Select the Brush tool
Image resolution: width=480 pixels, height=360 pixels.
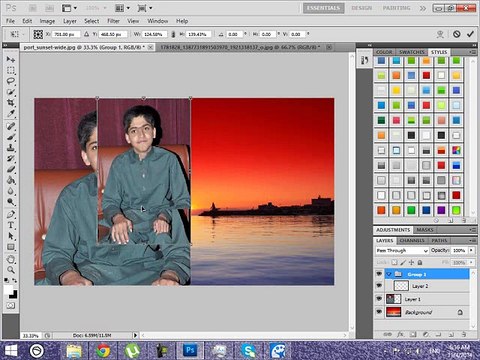[x=11, y=137]
